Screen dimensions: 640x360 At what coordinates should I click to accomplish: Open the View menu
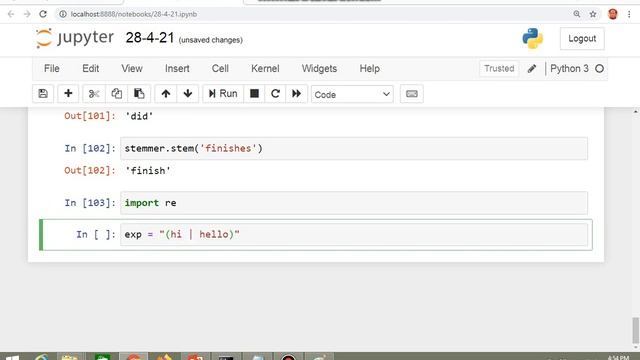click(x=132, y=69)
